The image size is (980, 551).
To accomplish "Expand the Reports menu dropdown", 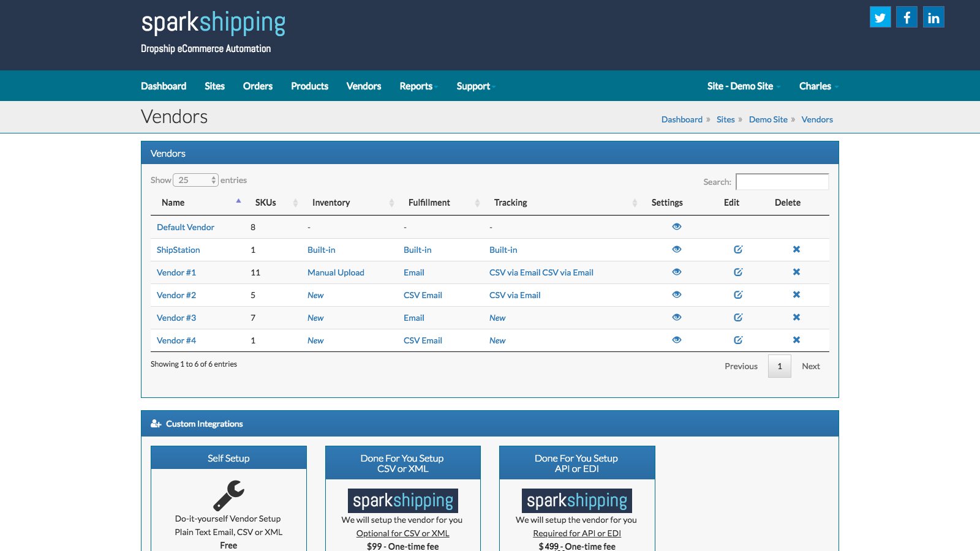I will tap(418, 86).
